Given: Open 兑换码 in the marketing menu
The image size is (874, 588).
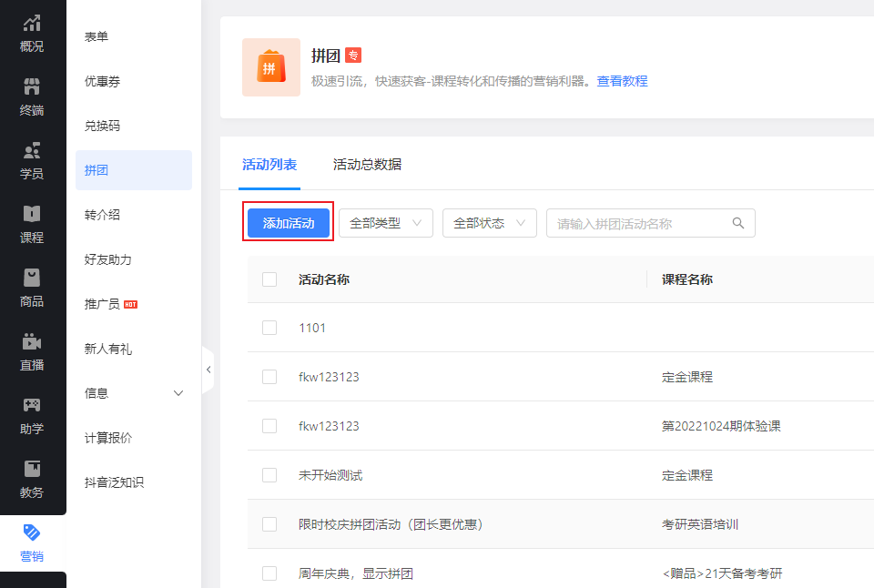Looking at the screenshot, I should 103,126.
